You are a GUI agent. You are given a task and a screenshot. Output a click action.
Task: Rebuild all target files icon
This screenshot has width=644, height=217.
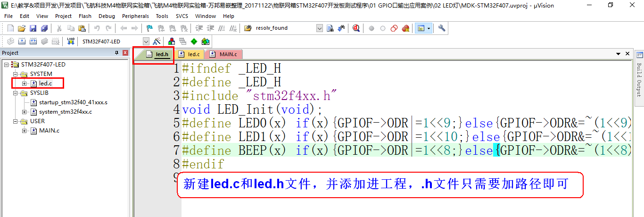coord(33,42)
